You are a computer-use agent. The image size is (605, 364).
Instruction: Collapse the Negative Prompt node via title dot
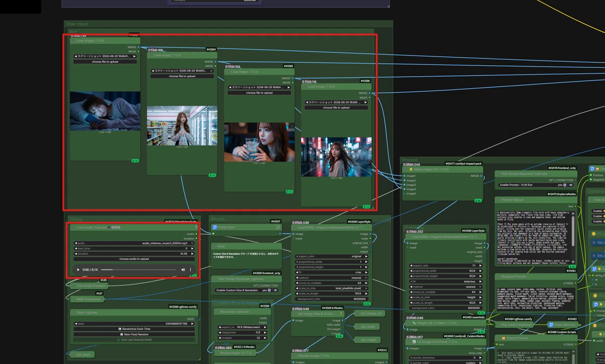(498, 277)
